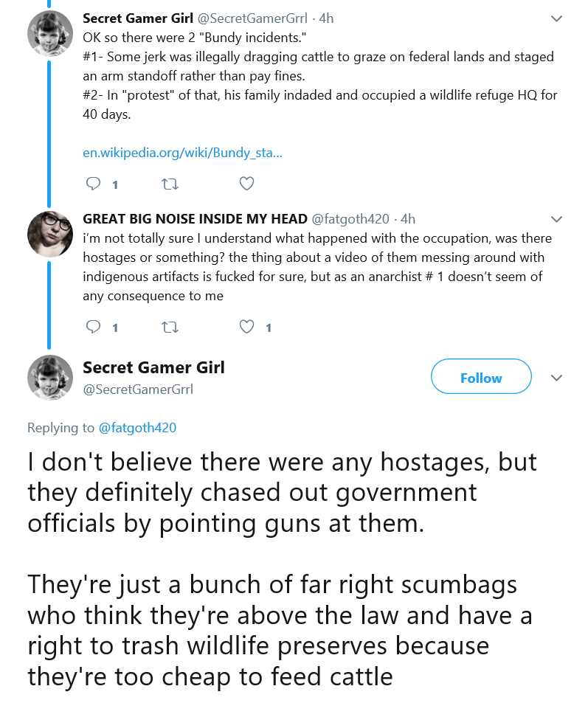Follow Secret Gamer Girl
Viewport: 588px width, 703px height.
(481, 377)
